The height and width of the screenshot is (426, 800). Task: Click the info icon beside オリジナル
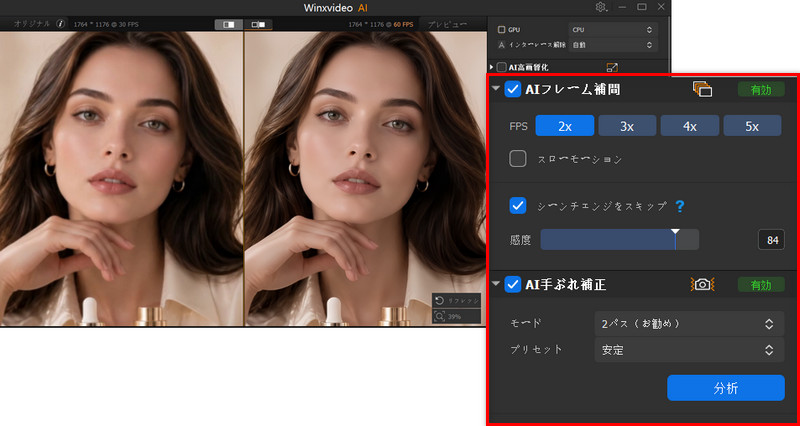[61, 23]
